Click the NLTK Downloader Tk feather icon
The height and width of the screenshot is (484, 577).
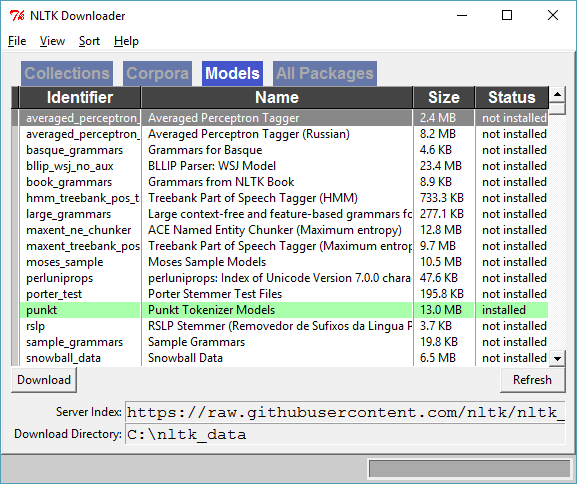(x=17, y=16)
